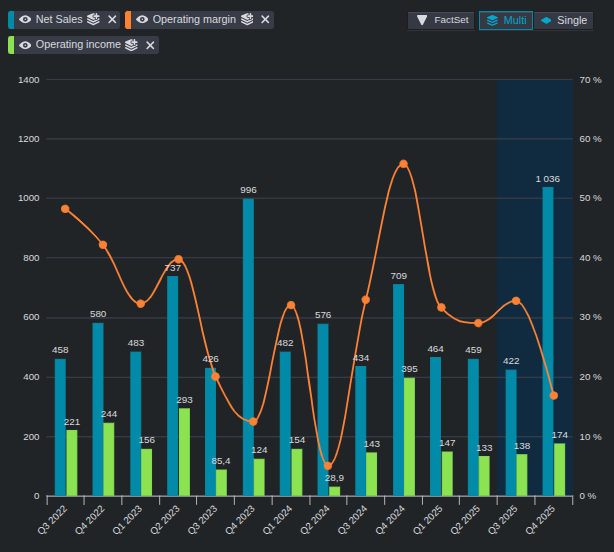
Task: Click the 70 % right axis label
Action: coord(591,80)
